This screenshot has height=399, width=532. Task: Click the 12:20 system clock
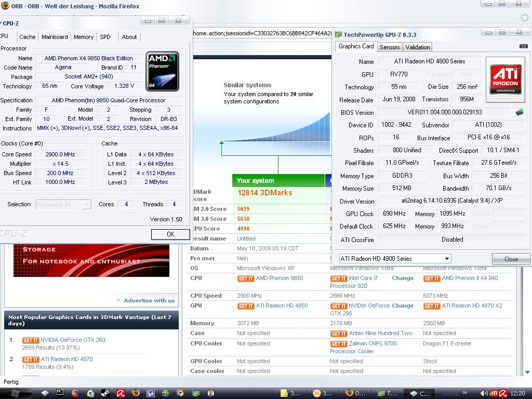tap(517, 394)
